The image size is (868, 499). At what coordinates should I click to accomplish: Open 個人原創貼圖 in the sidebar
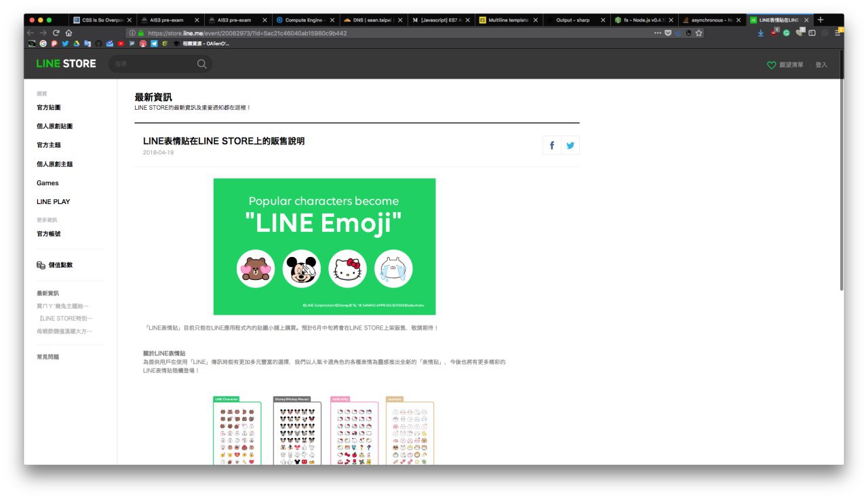tap(55, 127)
